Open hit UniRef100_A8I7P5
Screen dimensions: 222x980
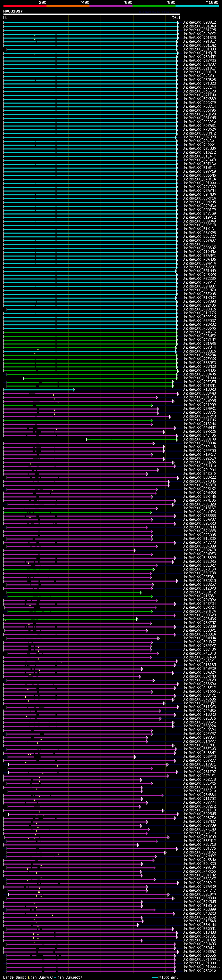click(x=199, y=30)
